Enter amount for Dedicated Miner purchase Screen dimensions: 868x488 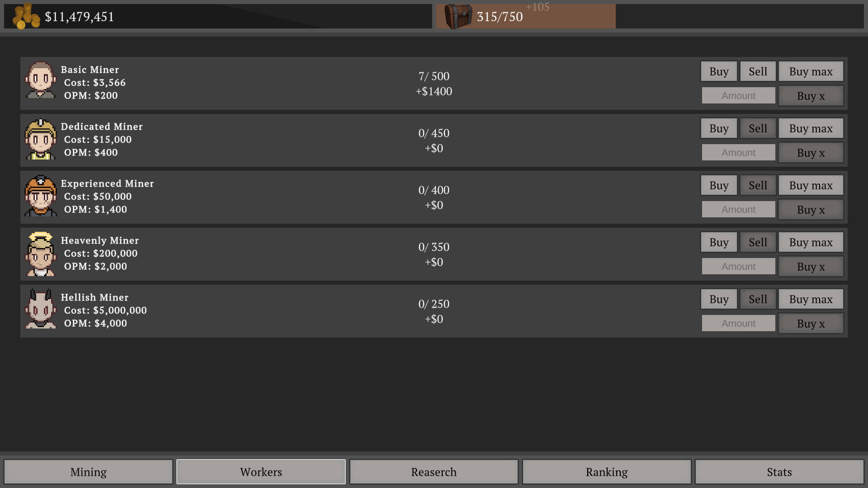(x=738, y=152)
